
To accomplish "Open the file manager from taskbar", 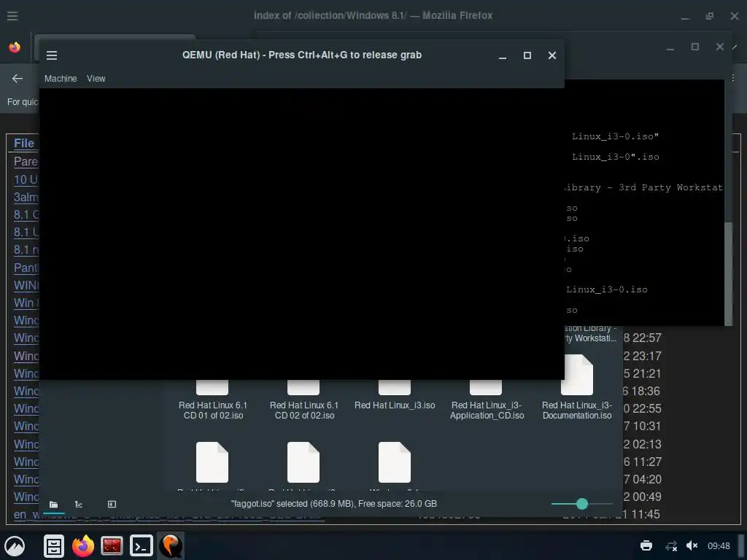I will tap(54, 545).
